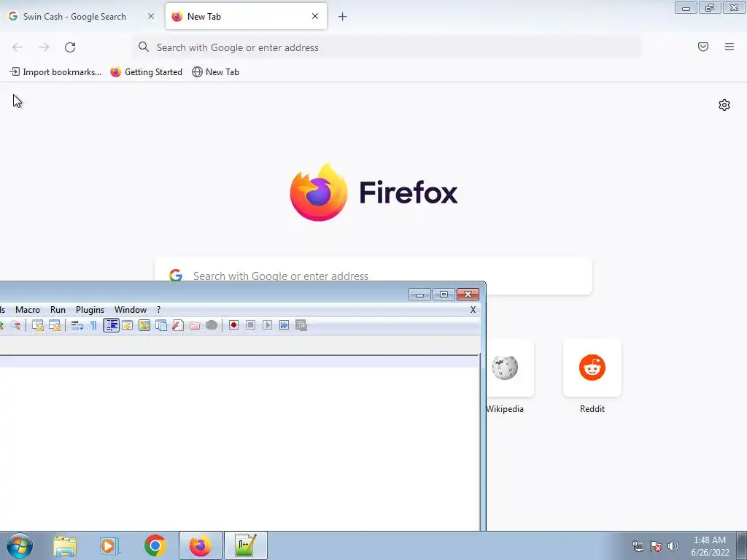Reload the page in Firefox
Screen dimensions: 747x560
(70, 47)
